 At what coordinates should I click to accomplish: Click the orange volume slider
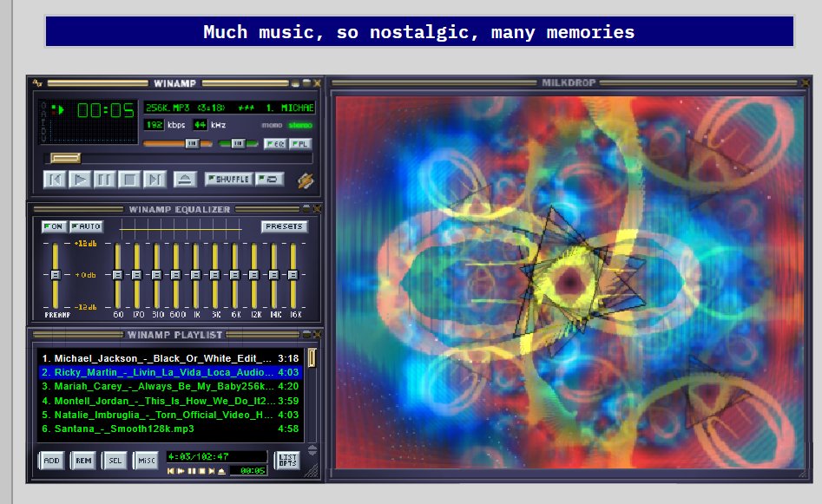[x=178, y=143]
